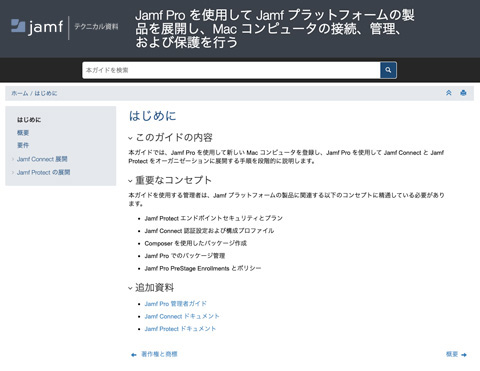
Task: Open Jamf Pro 管理者ガイド link
Action: click(x=176, y=304)
